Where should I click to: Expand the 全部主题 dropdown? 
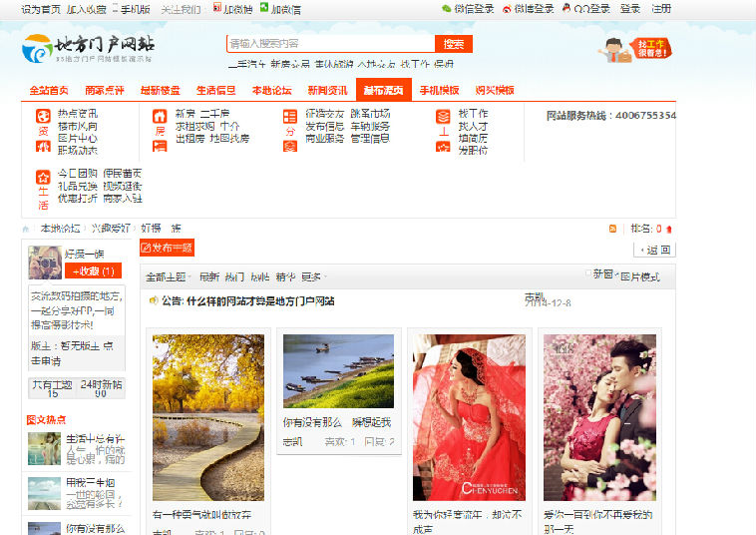click(169, 276)
